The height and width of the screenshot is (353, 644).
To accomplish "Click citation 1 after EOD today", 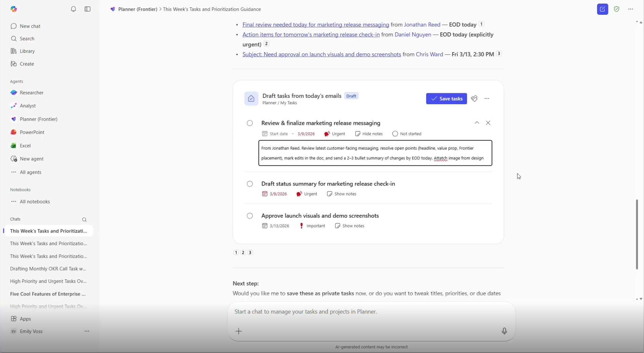I will click(x=482, y=24).
